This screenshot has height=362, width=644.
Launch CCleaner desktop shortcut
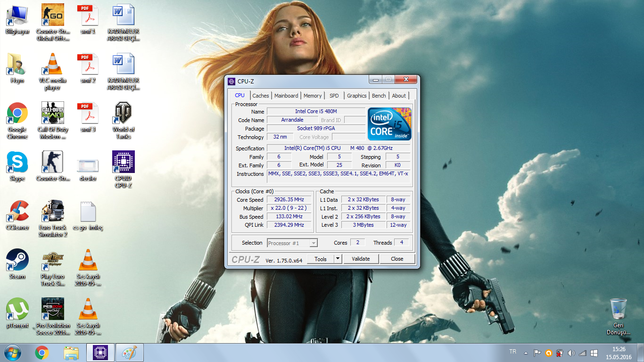[x=17, y=216]
